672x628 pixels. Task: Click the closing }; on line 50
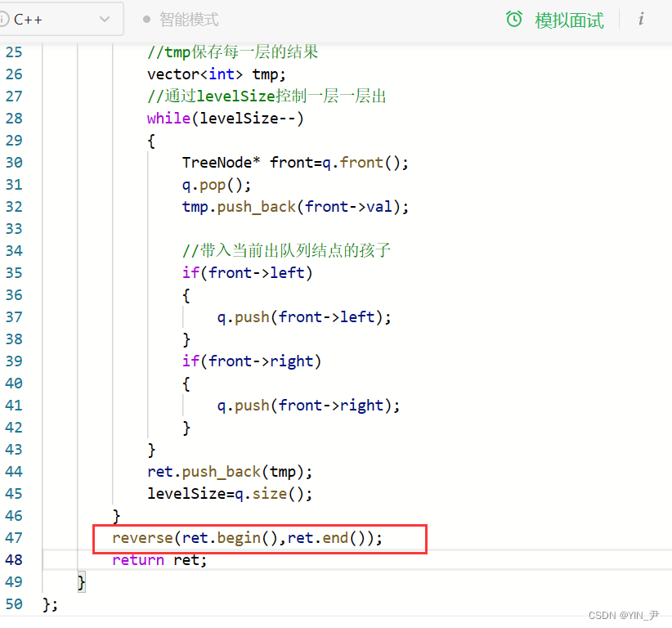[50, 604]
